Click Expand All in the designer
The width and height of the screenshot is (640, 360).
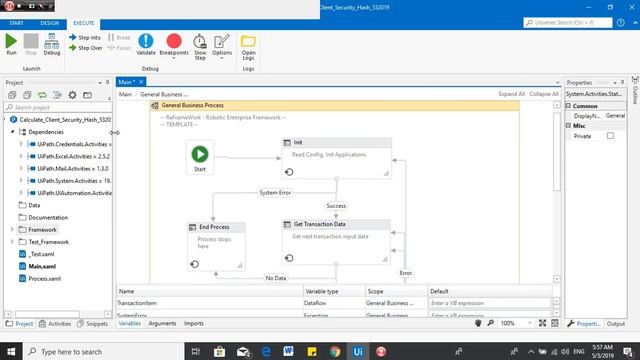click(x=511, y=94)
